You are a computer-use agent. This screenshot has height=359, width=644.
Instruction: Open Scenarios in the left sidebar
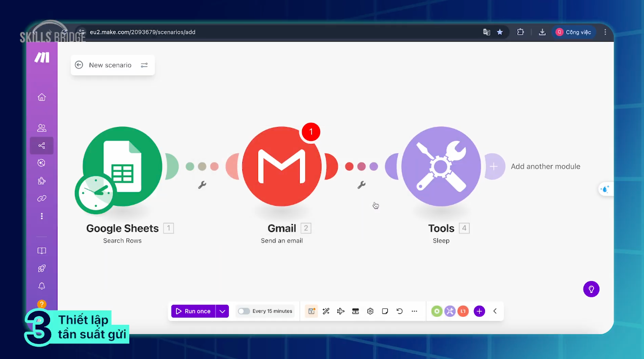point(42,146)
